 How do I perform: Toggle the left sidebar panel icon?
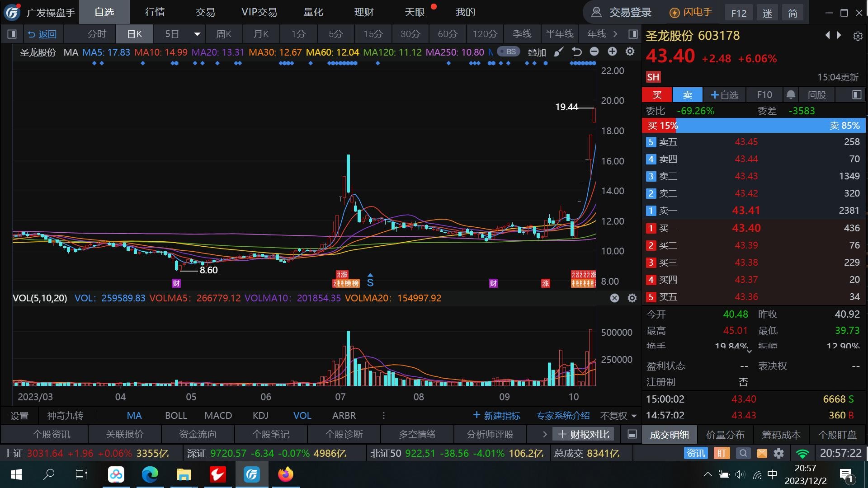coord(12,34)
